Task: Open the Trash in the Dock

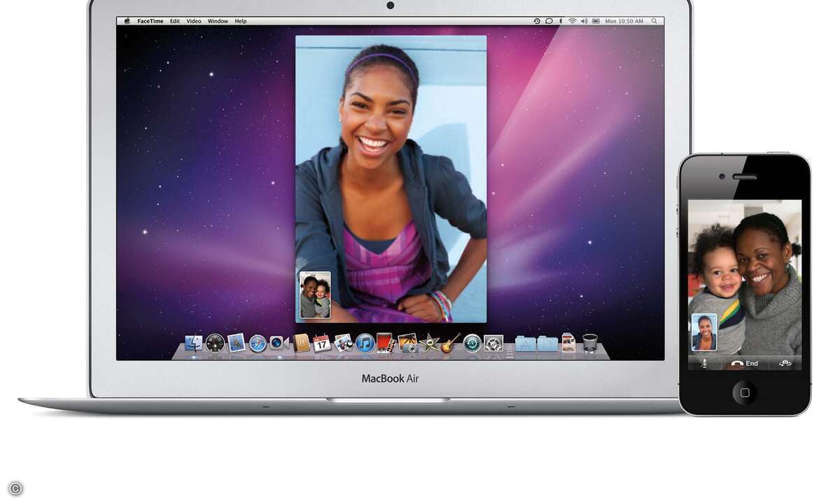Action: (x=590, y=343)
